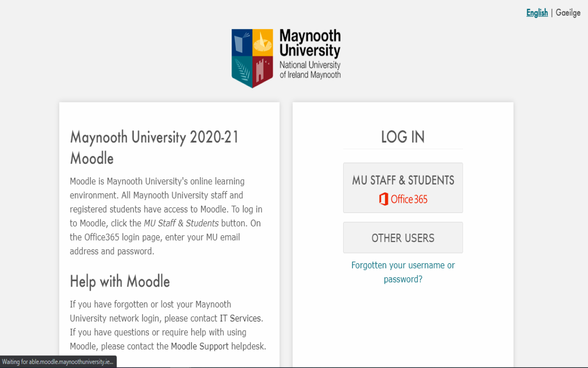
Task: Click the Maynooth University text beside the crest
Action: coord(309,42)
